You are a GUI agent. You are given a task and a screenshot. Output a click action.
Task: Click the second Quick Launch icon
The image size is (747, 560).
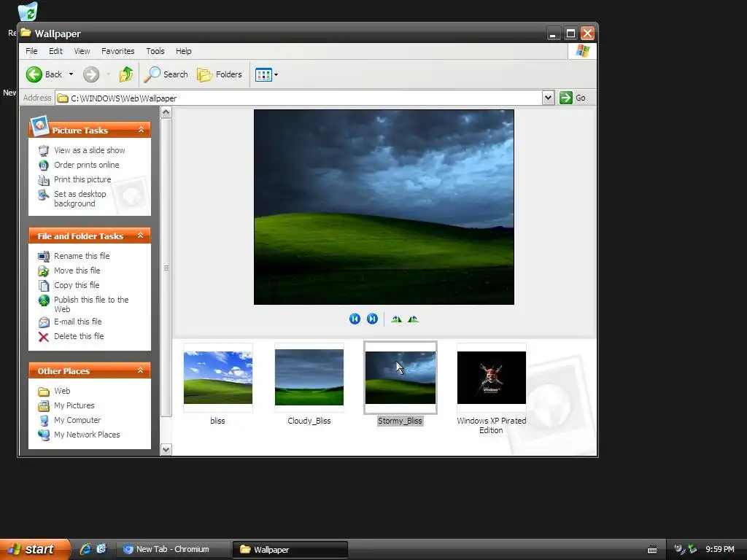[x=101, y=549]
